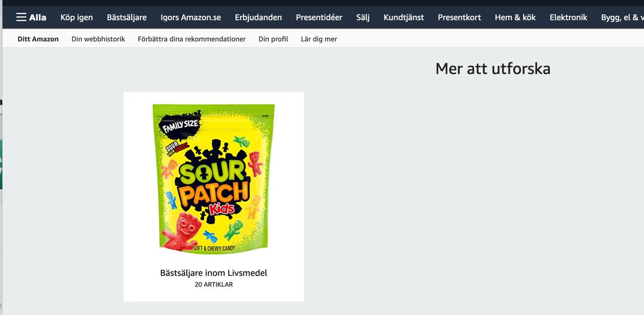This screenshot has height=315, width=644.
Task: Open Igors Amazon.se link
Action: (191, 17)
